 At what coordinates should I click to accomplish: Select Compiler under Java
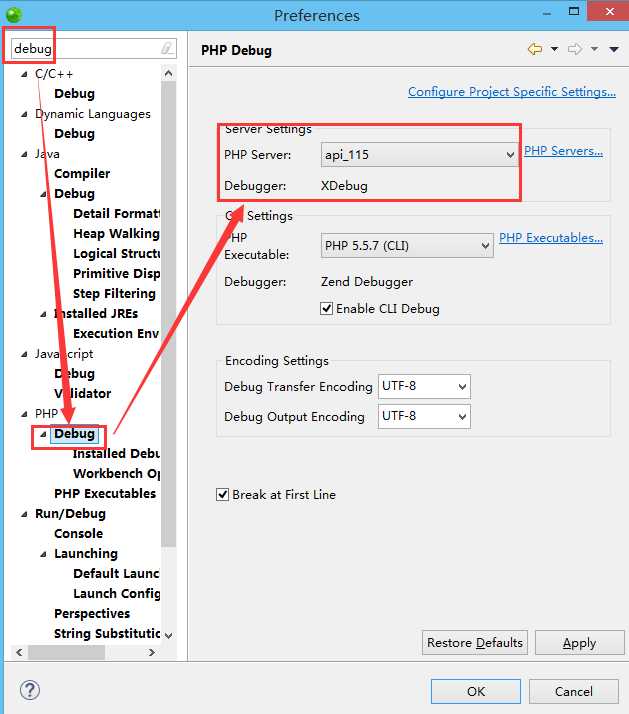[x=82, y=174]
